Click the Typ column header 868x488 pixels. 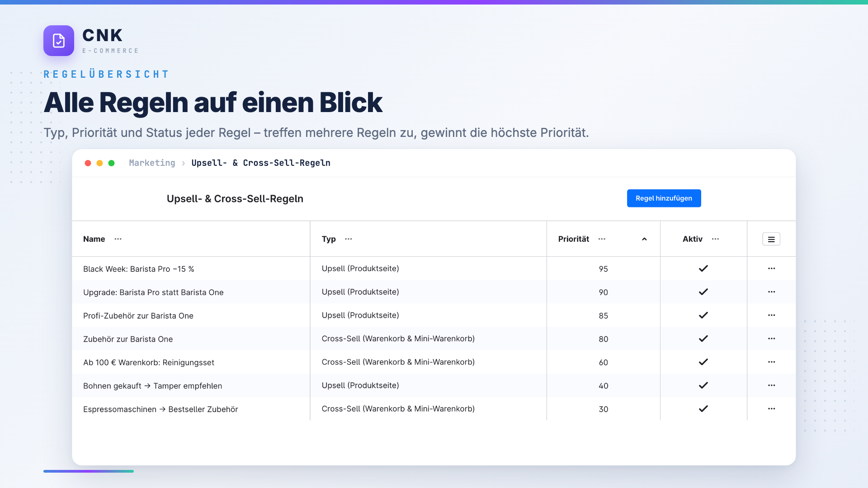tap(329, 239)
